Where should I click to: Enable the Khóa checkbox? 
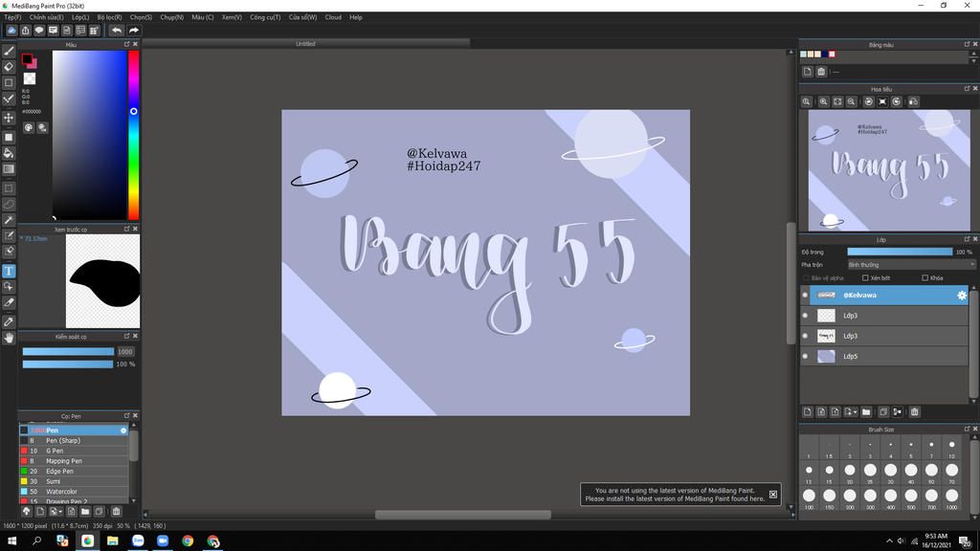point(925,278)
